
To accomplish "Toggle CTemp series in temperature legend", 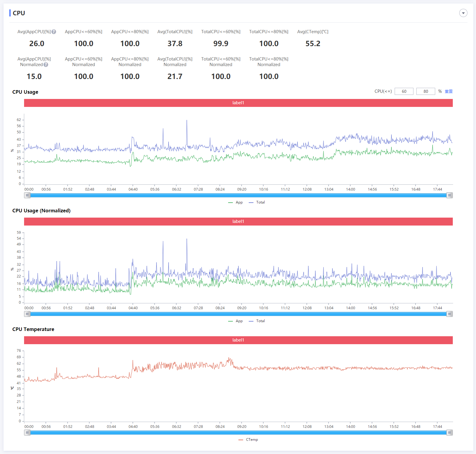I will tap(248, 440).
